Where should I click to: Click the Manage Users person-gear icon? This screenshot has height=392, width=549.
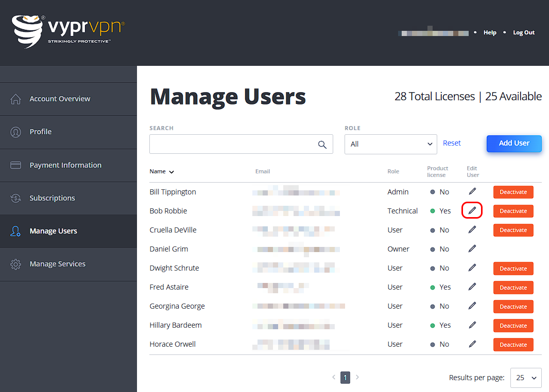(15, 231)
